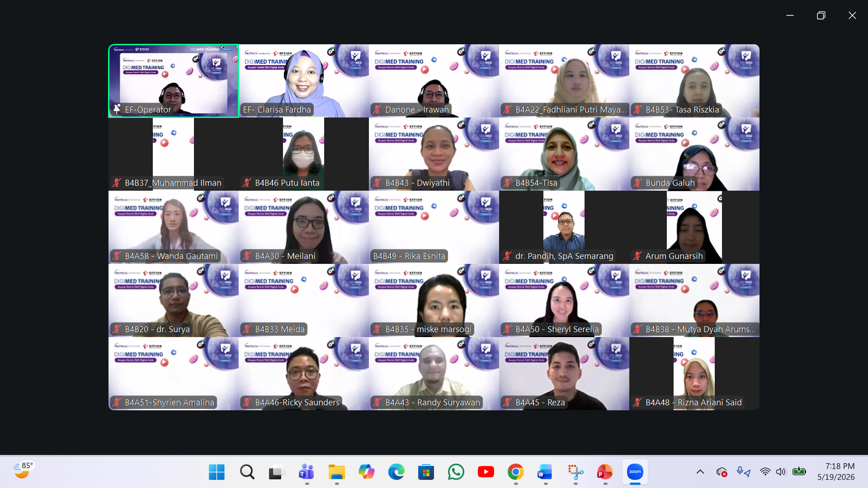Screen dimensions: 868x488
Task: Restore down the Zoom meeting window
Action: coord(821,15)
